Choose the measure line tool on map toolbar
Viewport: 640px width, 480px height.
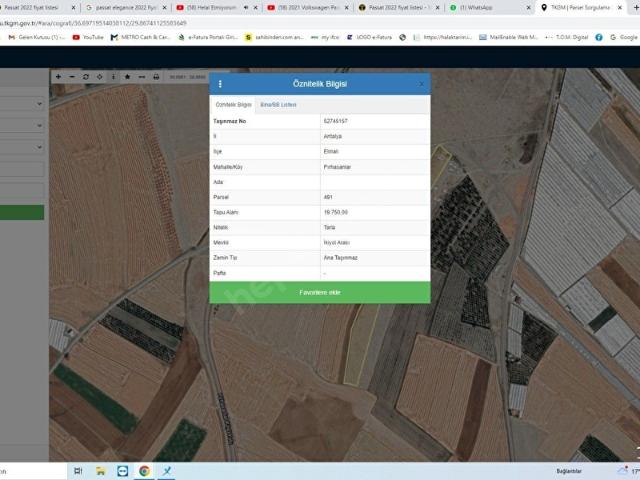(142, 77)
